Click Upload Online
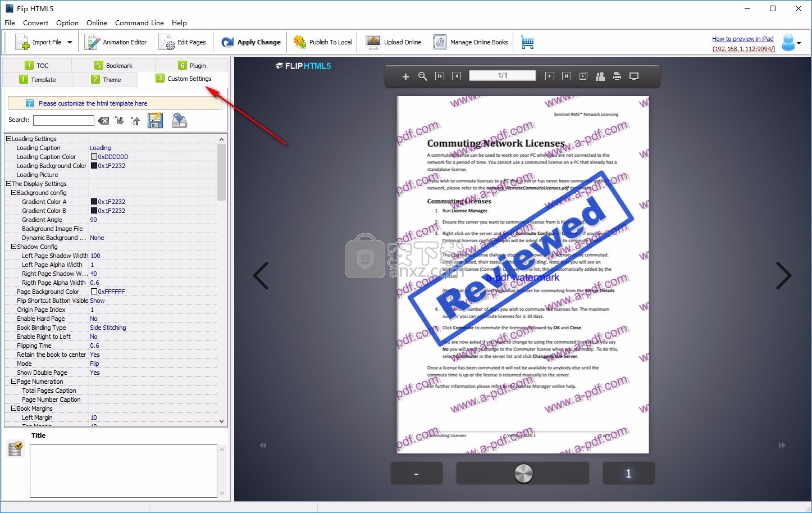 click(393, 42)
